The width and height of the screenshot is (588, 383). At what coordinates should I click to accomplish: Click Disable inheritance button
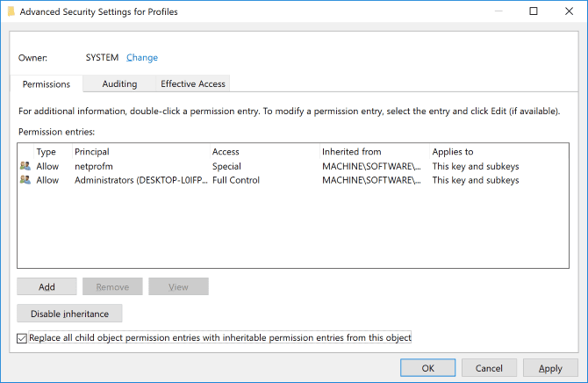tap(69, 314)
